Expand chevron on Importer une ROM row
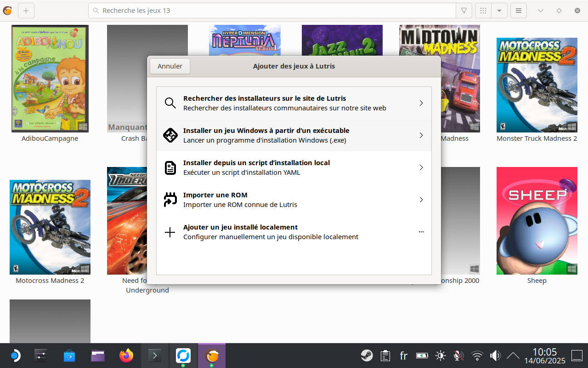Image resolution: width=588 pixels, height=368 pixels. (x=421, y=200)
